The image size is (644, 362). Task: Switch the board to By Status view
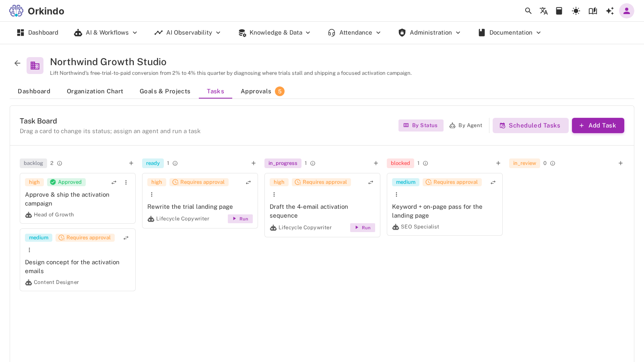421,125
